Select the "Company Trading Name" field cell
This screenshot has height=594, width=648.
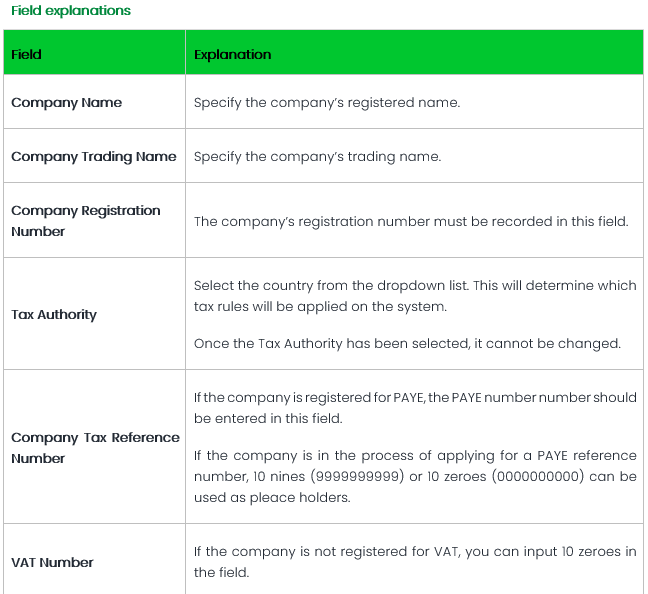pyautogui.click(x=93, y=156)
